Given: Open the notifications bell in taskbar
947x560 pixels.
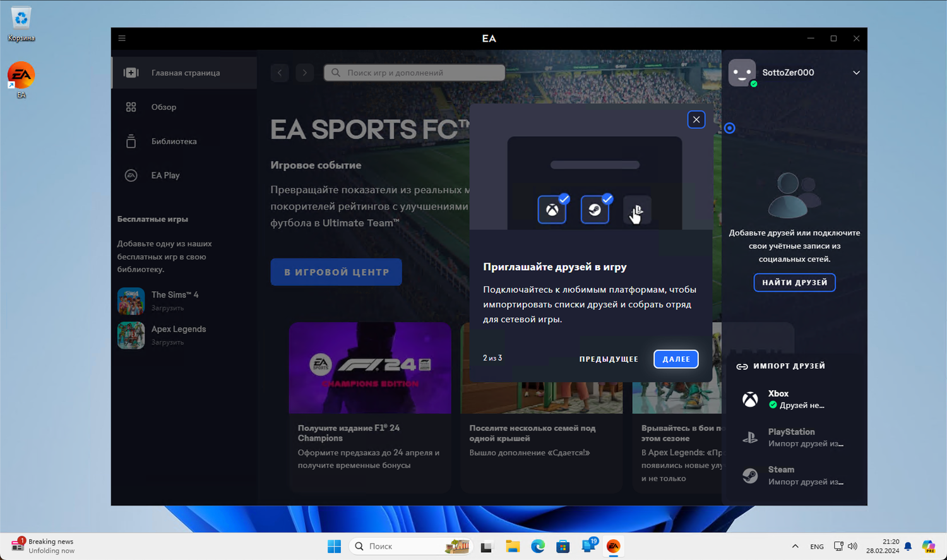Looking at the screenshot, I should pos(908,546).
